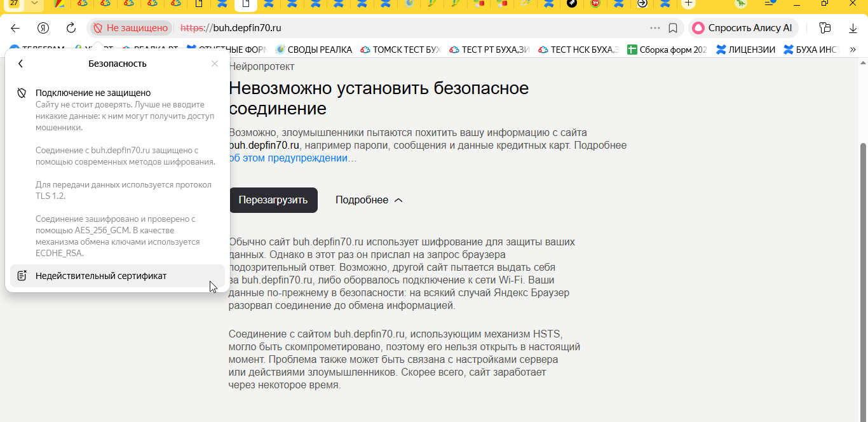
Task: Click the certificate icon beside "Недействительный сертификат"
Action: [x=22, y=276]
